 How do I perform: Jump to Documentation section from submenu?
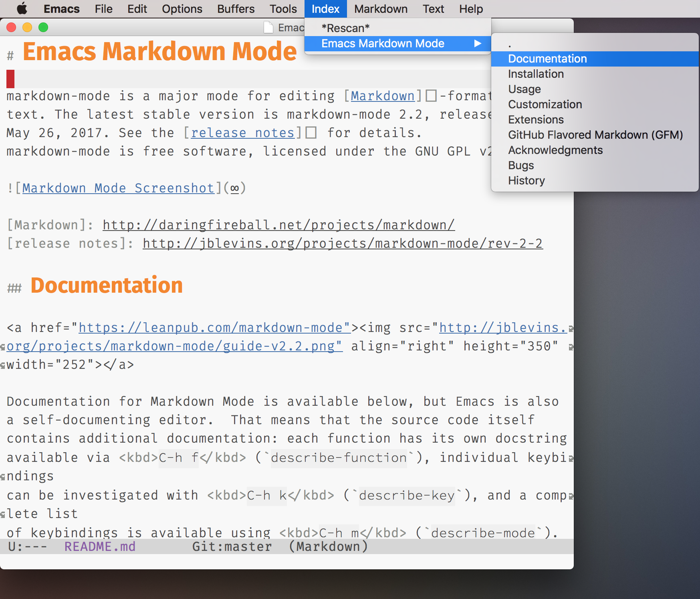click(x=595, y=59)
